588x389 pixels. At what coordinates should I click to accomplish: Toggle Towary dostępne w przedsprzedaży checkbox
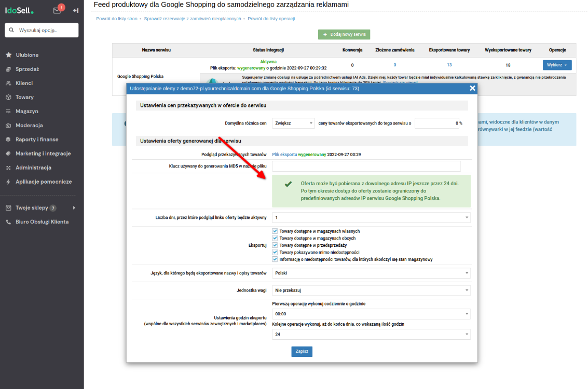pyautogui.click(x=275, y=245)
